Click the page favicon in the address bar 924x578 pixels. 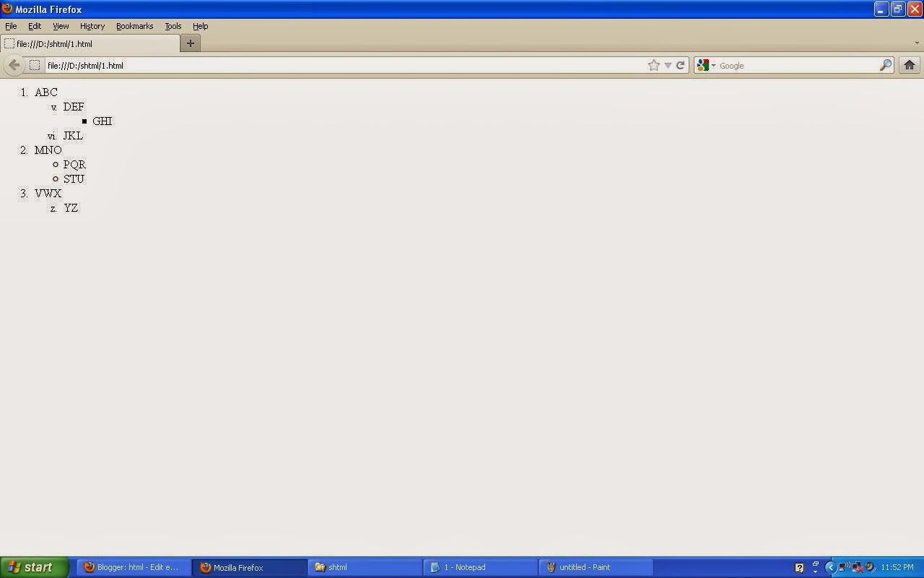tap(34, 65)
